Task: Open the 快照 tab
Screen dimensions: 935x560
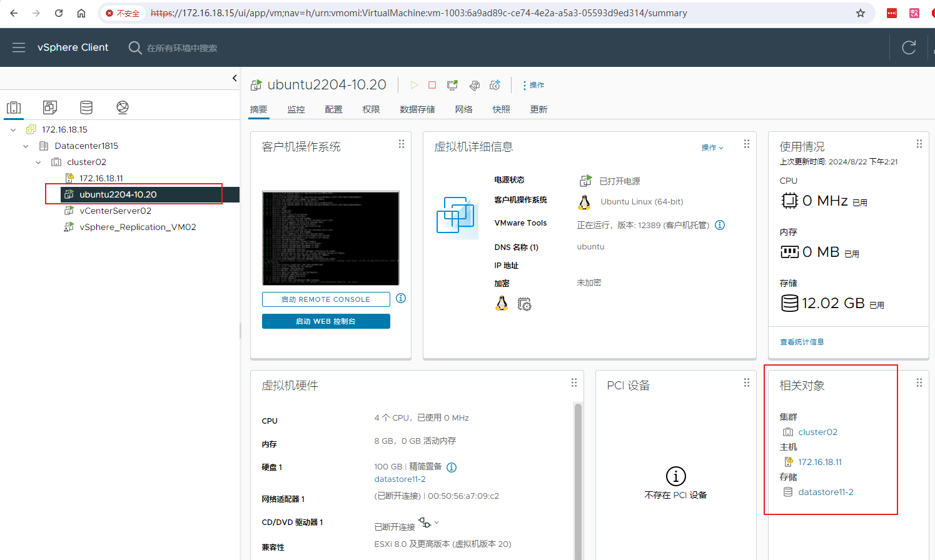Action: click(502, 109)
